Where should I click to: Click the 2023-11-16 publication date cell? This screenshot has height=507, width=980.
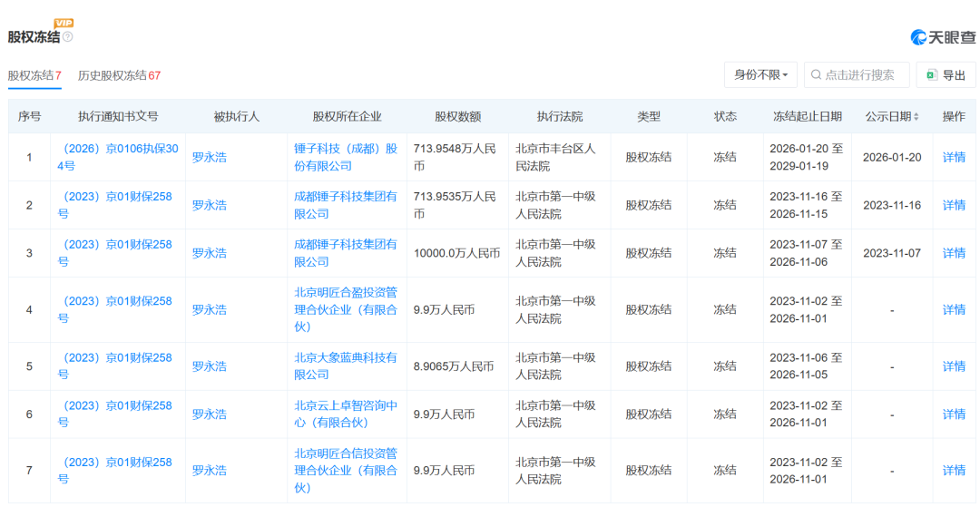point(892,205)
